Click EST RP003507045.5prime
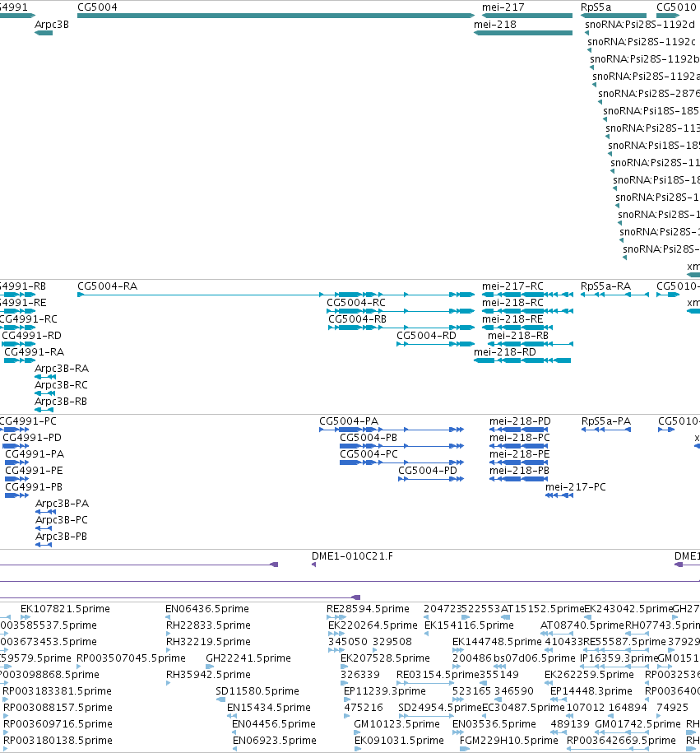 tap(131, 658)
